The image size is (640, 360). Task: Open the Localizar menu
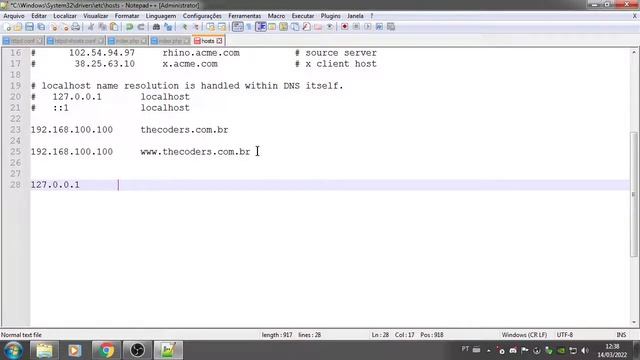tap(65, 16)
